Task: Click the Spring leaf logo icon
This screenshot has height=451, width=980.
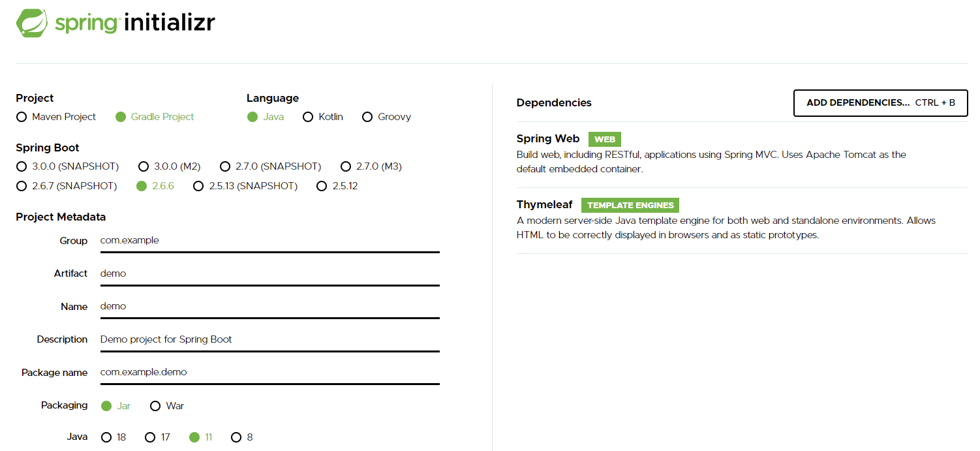Action: point(32,23)
